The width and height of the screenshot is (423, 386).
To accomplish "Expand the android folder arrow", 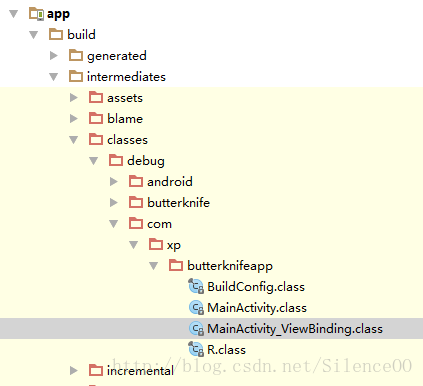I will 114,181.
